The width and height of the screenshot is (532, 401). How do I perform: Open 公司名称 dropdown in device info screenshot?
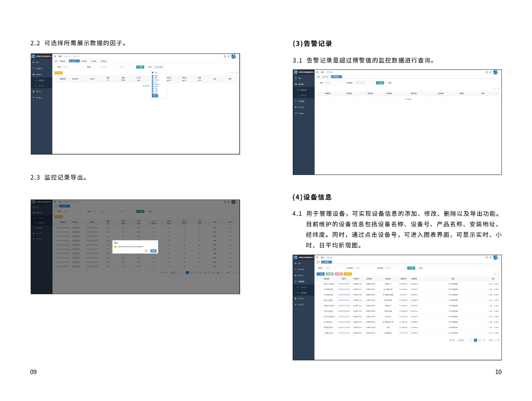[395, 268]
